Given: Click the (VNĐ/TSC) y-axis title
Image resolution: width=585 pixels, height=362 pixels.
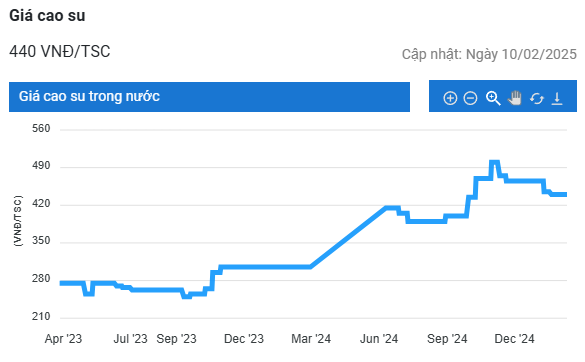Looking at the screenshot, I should click(x=18, y=221).
